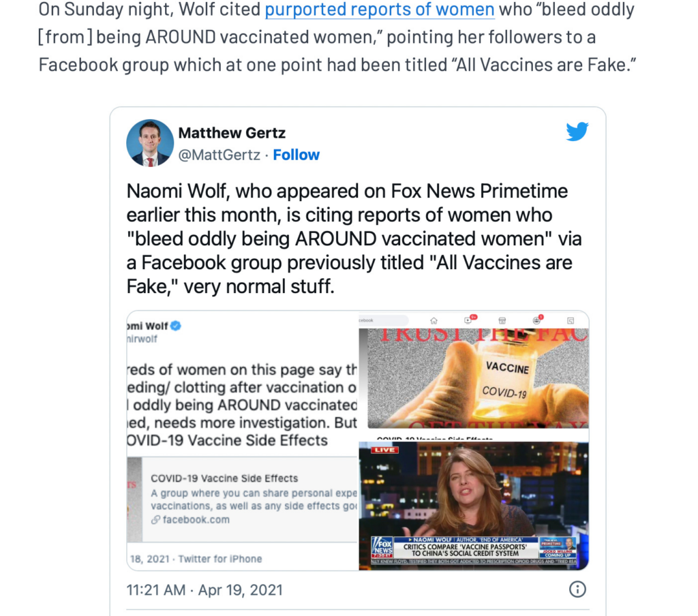Open Facebook Watch via its video icon
The image size is (698, 616).
pos(468,320)
